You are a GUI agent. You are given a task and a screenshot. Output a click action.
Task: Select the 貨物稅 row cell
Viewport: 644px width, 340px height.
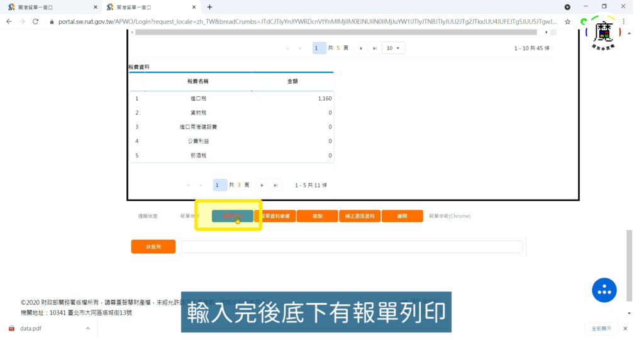click(x=198, y=113)
